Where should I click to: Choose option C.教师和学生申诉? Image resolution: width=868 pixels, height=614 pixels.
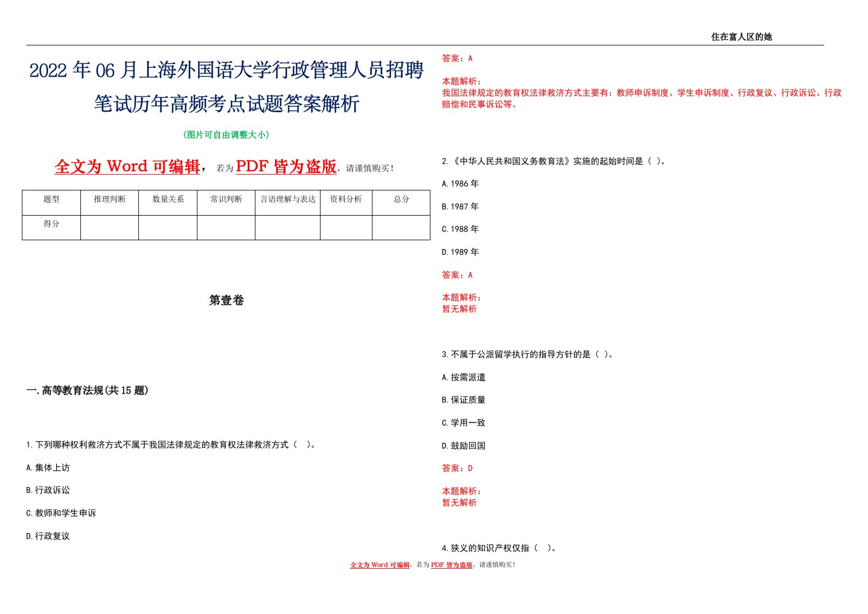[x=61, y=513]
